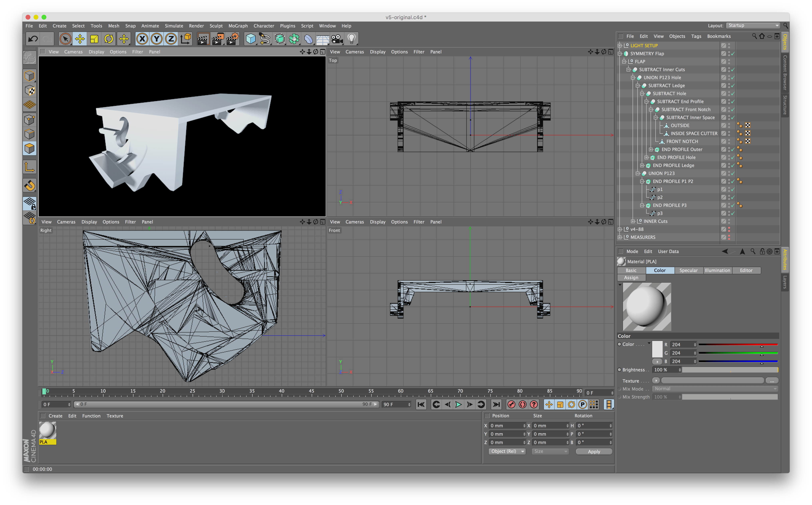Add a light object from the toolbar
The image size is (812, 505).
pyautogui.click(x=351, y=39)
